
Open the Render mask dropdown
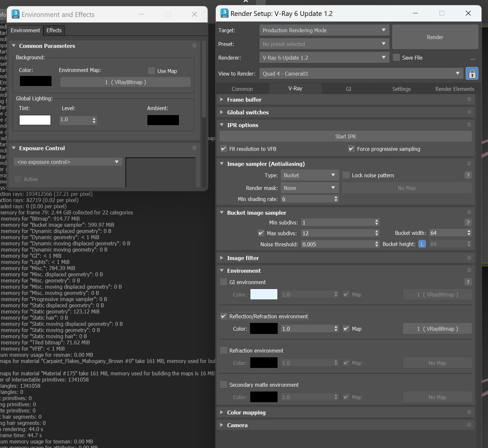point(310,188)
